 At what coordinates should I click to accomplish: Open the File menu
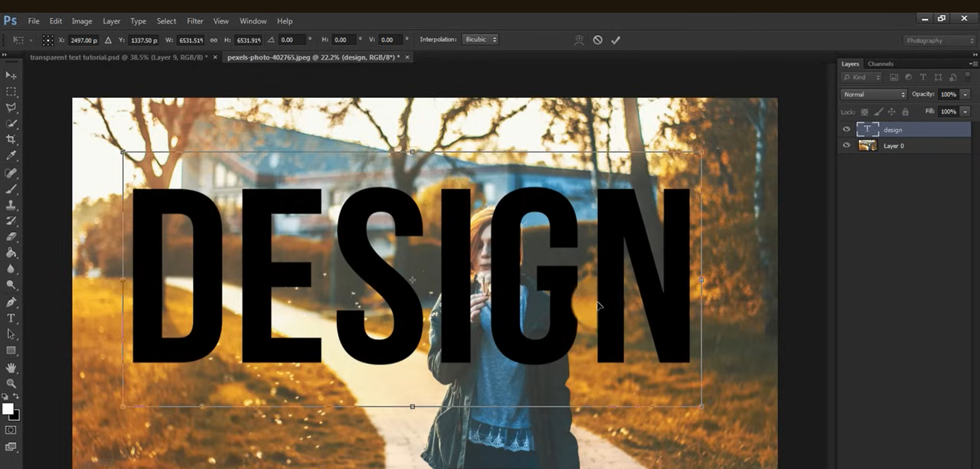pyautogui.click(x=34, y=21)
